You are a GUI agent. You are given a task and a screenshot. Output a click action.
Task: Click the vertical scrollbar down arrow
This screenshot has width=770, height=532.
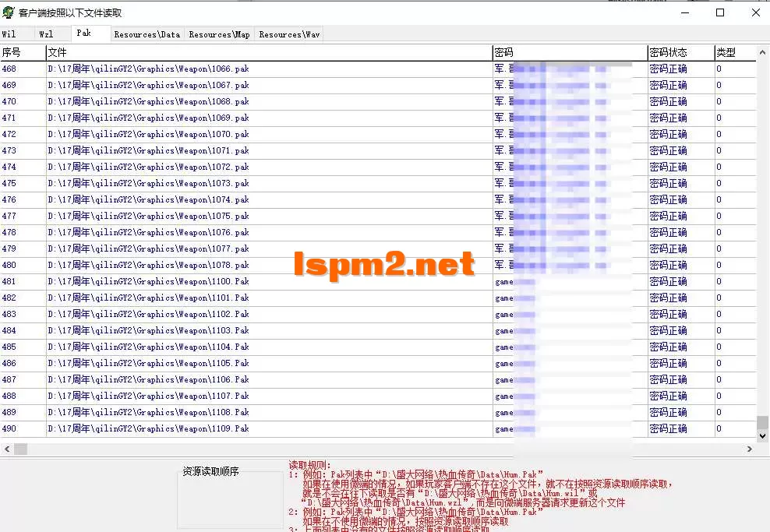coord(762,435)
